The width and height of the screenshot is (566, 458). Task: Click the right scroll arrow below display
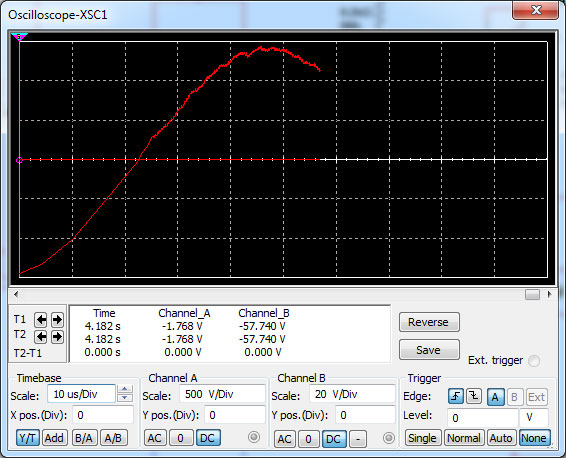pyautogui.click(x=549, y=295)
